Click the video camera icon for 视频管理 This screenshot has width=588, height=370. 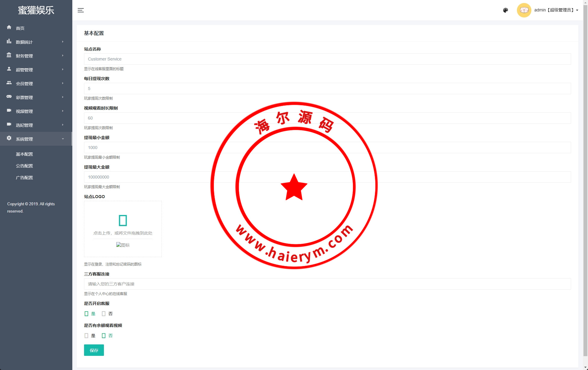[9, 110]
